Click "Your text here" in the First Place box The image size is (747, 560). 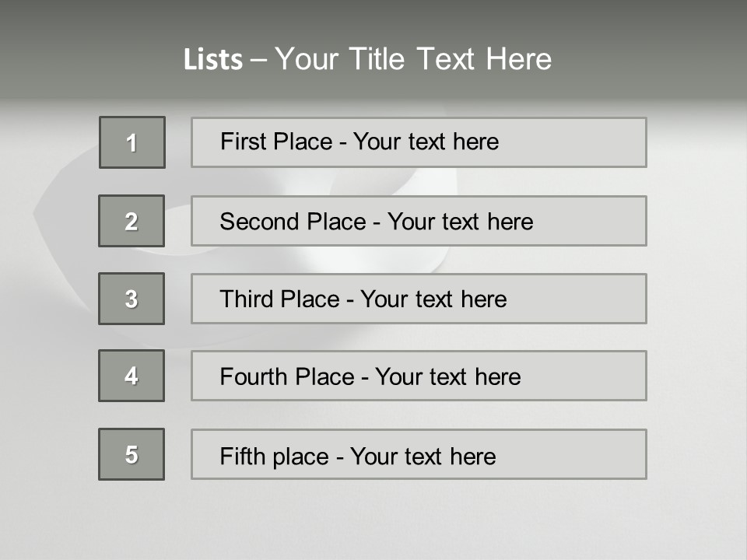tap(426, 142)
